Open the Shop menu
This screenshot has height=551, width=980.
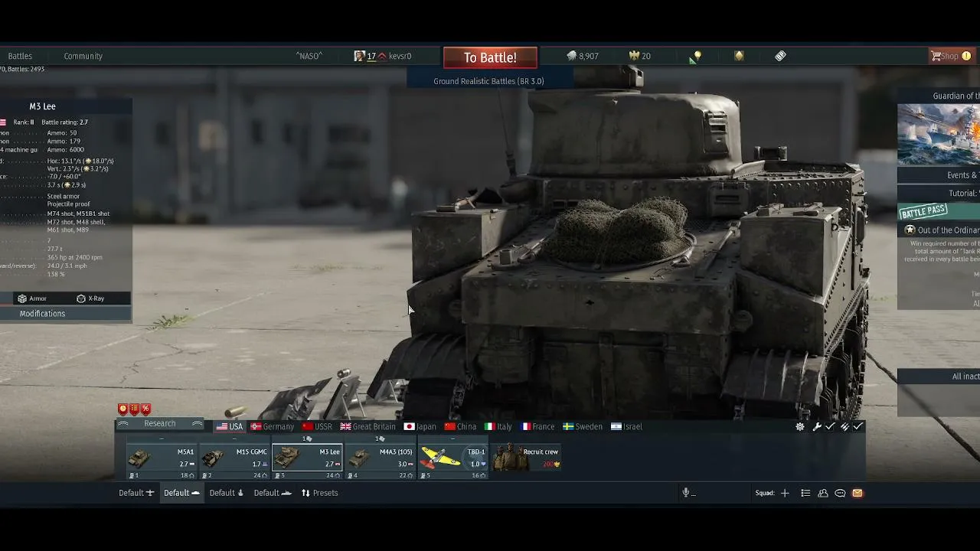tap(950, 56)
